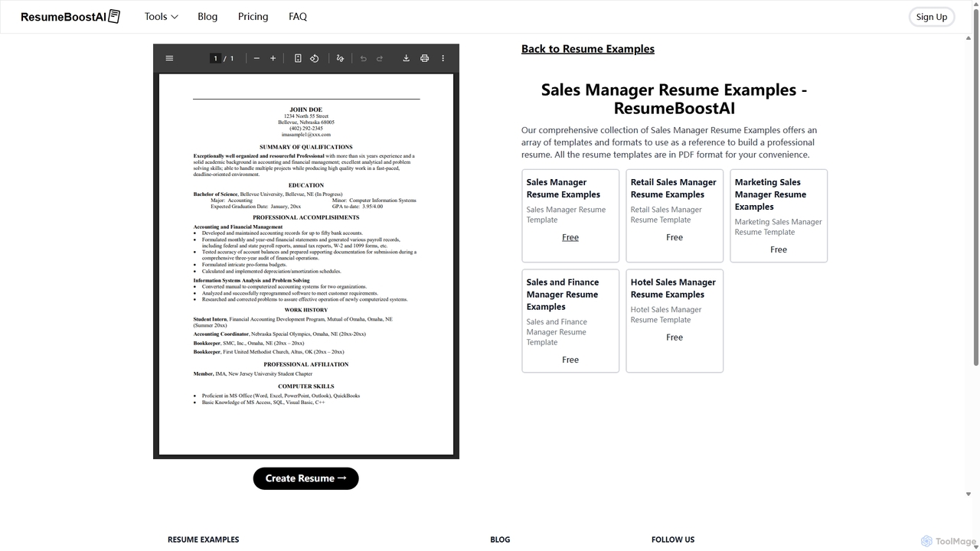Click the BLOG footer heading
980x551 pixels.
pos(500,540)
